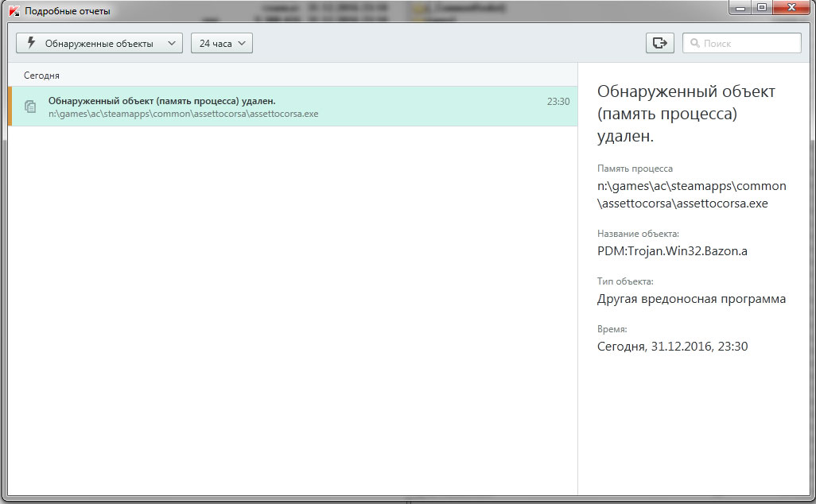Click the "PDM:Trojan.Win32.Bazon.a" object name
816x504 pixels.
point(672,251)
